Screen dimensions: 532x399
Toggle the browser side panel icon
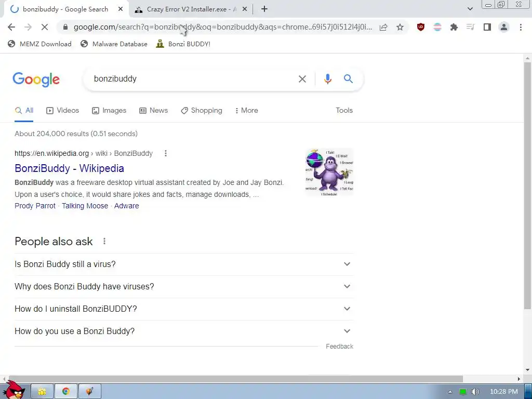(487, 27)
